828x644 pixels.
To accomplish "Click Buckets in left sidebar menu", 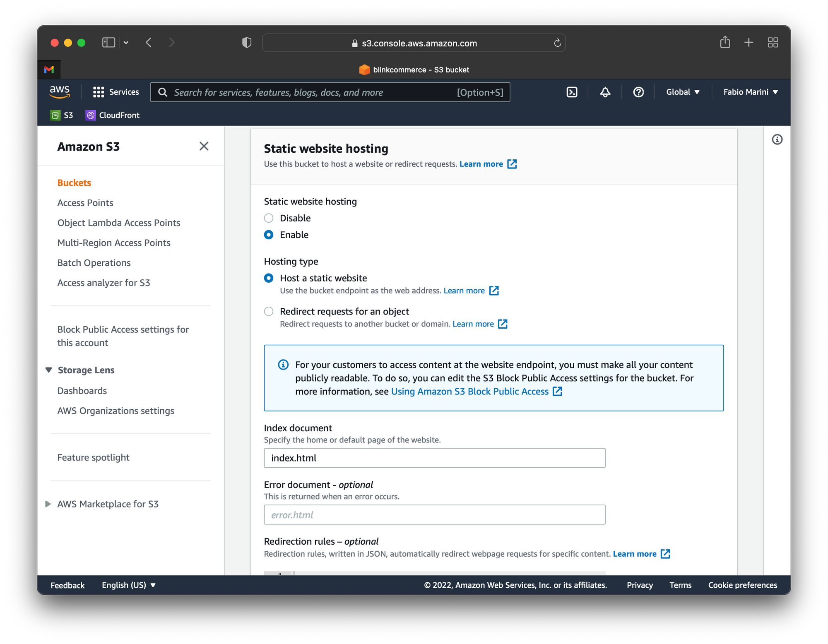I will tap(74, 182).
